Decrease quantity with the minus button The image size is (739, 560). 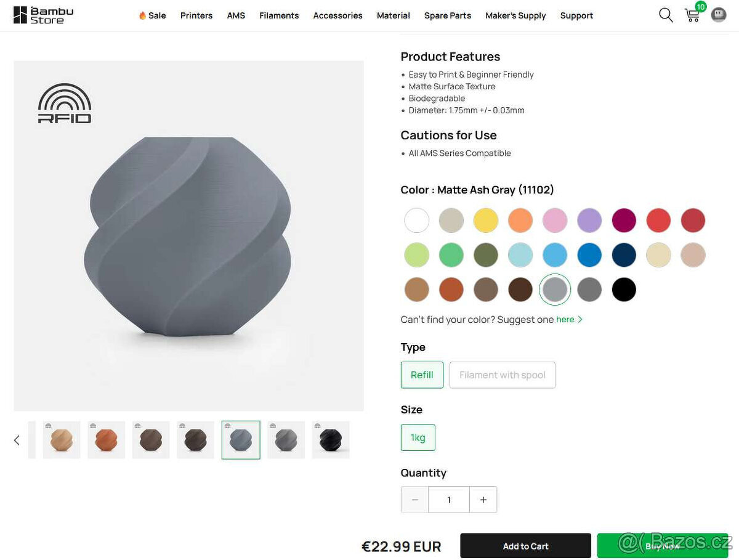coord(415,500)
